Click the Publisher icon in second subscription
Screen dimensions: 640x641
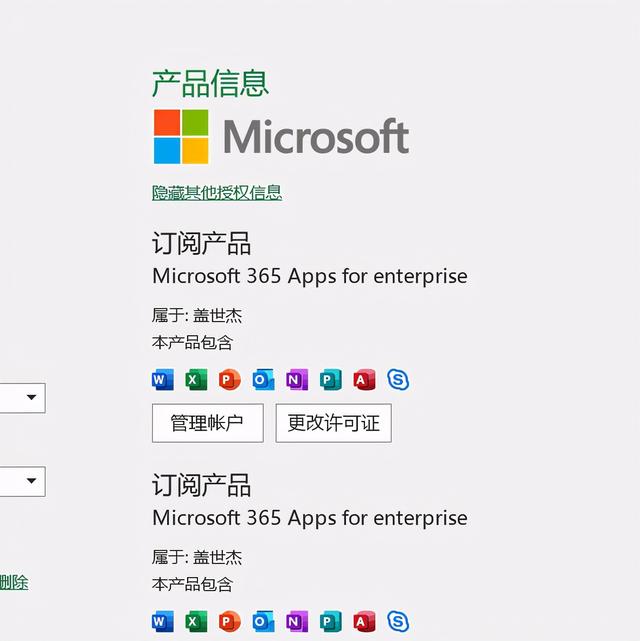(x=331, y=622)
